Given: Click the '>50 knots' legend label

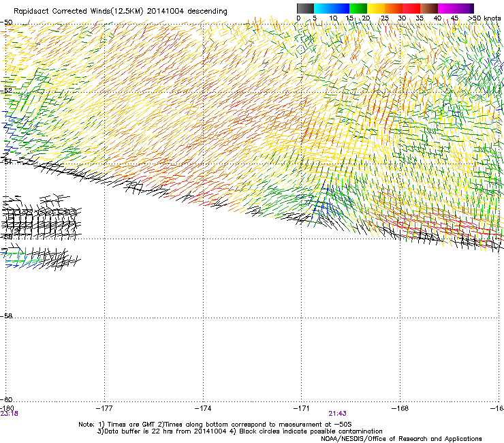Looking at the screenshot, I should pyautogui.click(x=484, y=18).
